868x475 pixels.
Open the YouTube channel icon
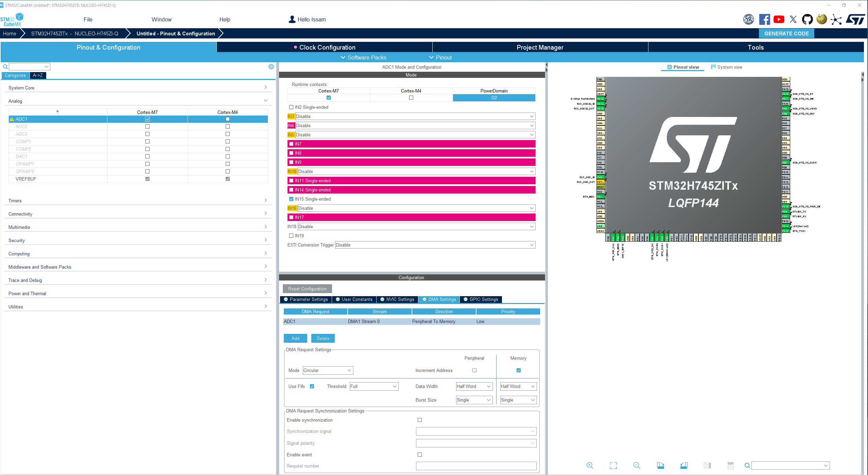pyautogui.click(x=779, y=19)
